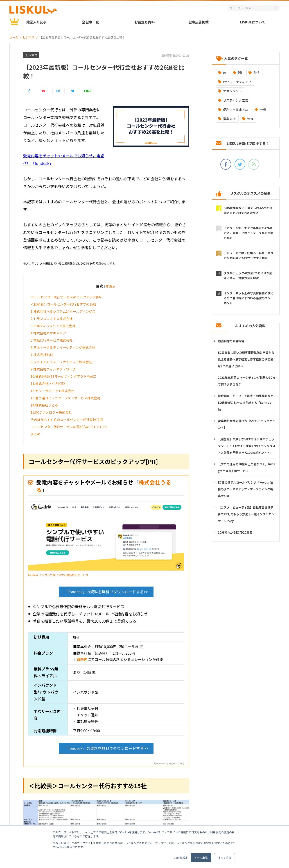289x868 pixels.
Task: Open LISKUL Facebook page circle icon
Action: (226, 164)
